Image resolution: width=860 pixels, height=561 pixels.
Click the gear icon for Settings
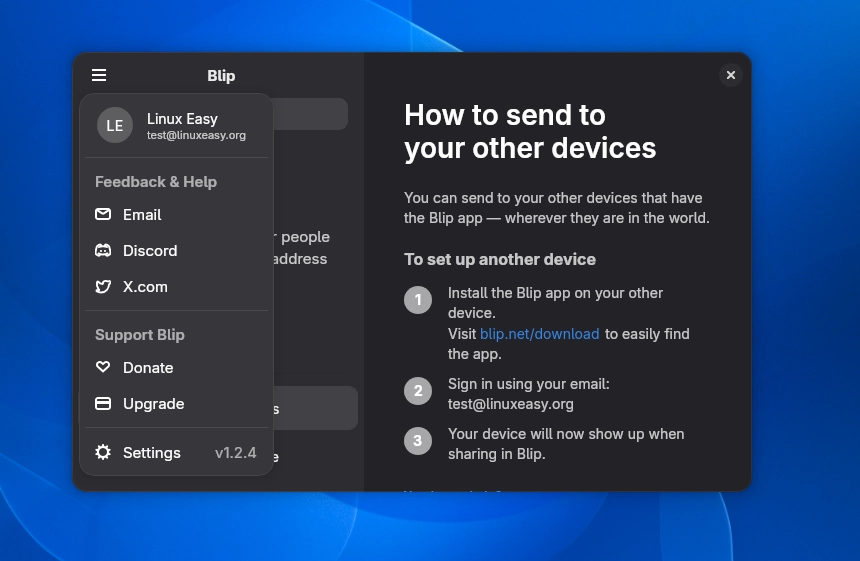(x=103, y=452)
